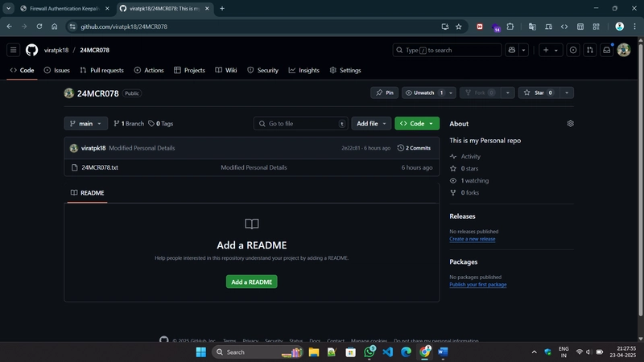Click the Add a README button
This screenshot has height=362, width=644.
coord(252,282)
